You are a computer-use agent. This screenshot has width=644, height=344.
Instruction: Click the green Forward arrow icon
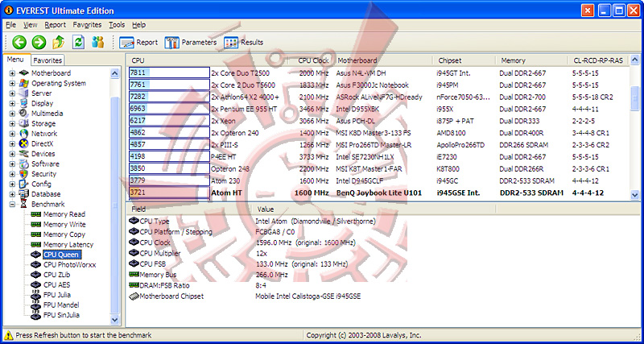(x=39, y=42)
